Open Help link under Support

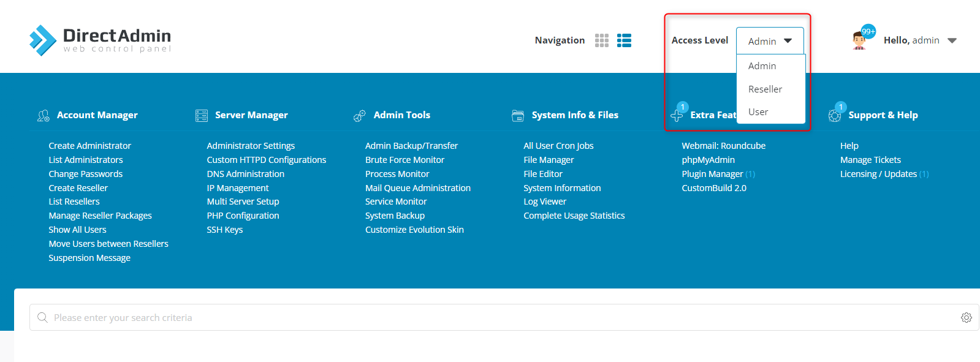(x=849, y=146)
